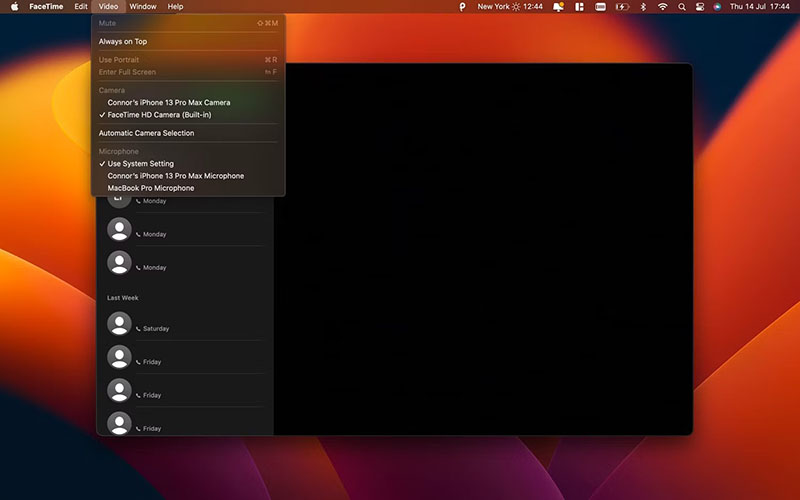
Task: Expand the Help menu
Action: 175,7
